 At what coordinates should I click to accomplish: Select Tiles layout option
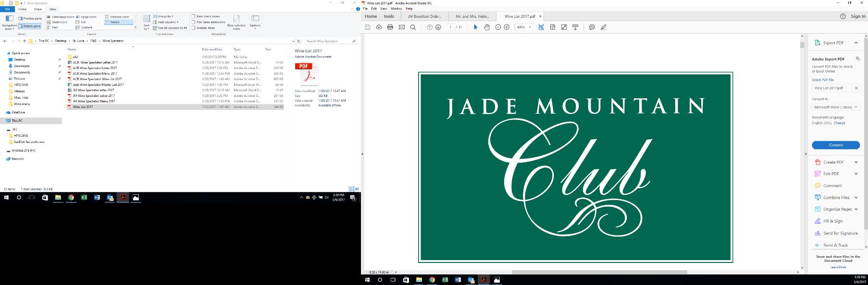[x=52, y=28]
